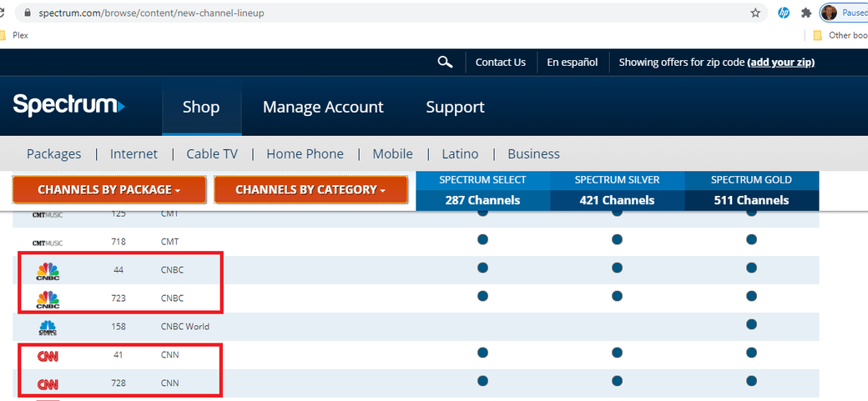Click the CNBC World channel name
The width and height of the screenshot is (868, 401).
tap(184, 326)
